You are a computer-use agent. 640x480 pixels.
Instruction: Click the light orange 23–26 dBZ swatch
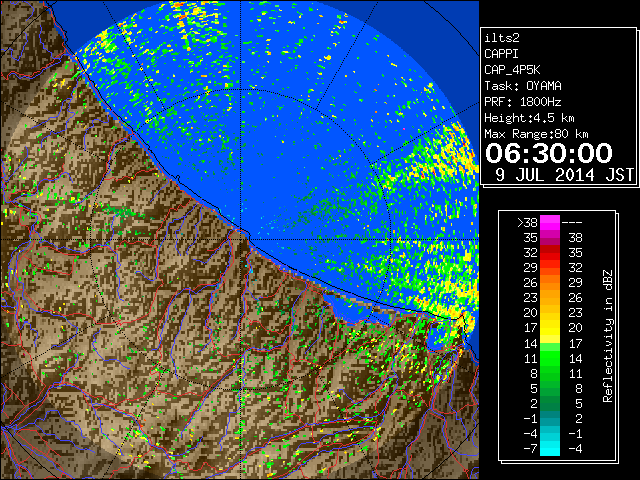(x=550, y=298)
